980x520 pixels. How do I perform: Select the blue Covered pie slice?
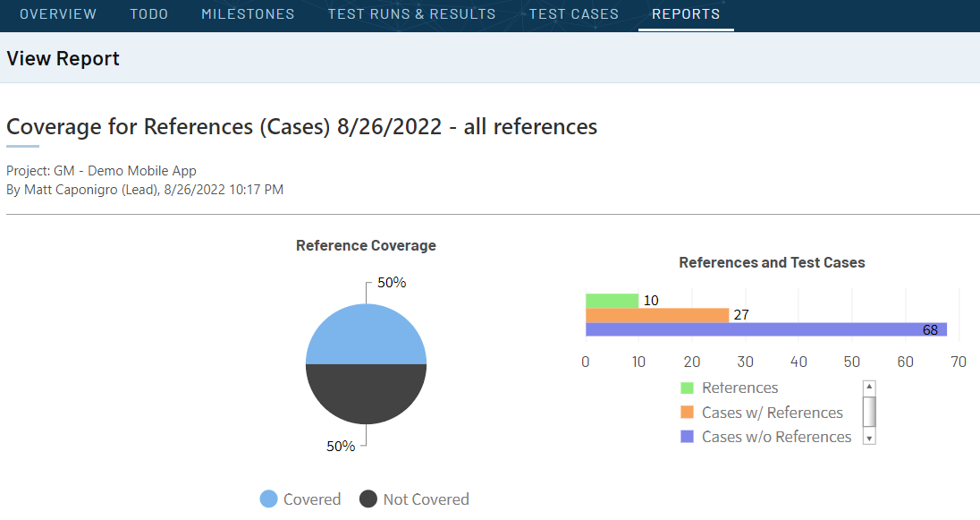[x=366, y=334]
